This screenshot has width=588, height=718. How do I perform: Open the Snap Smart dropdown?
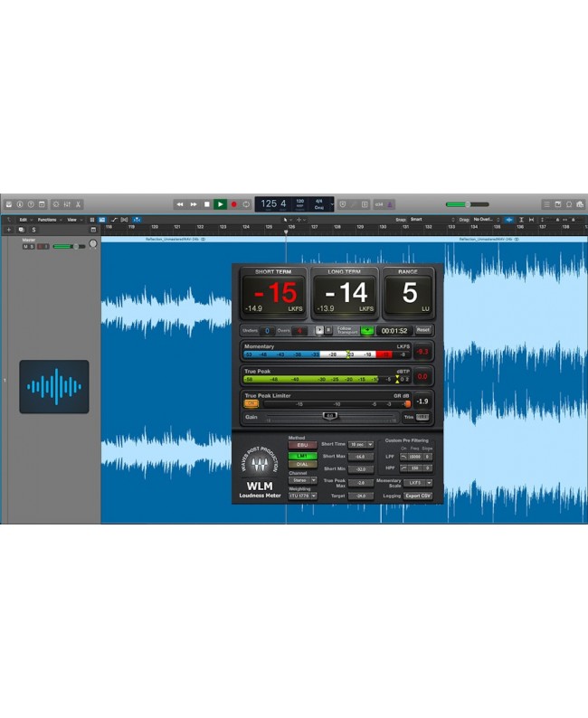tap(432, 220)
